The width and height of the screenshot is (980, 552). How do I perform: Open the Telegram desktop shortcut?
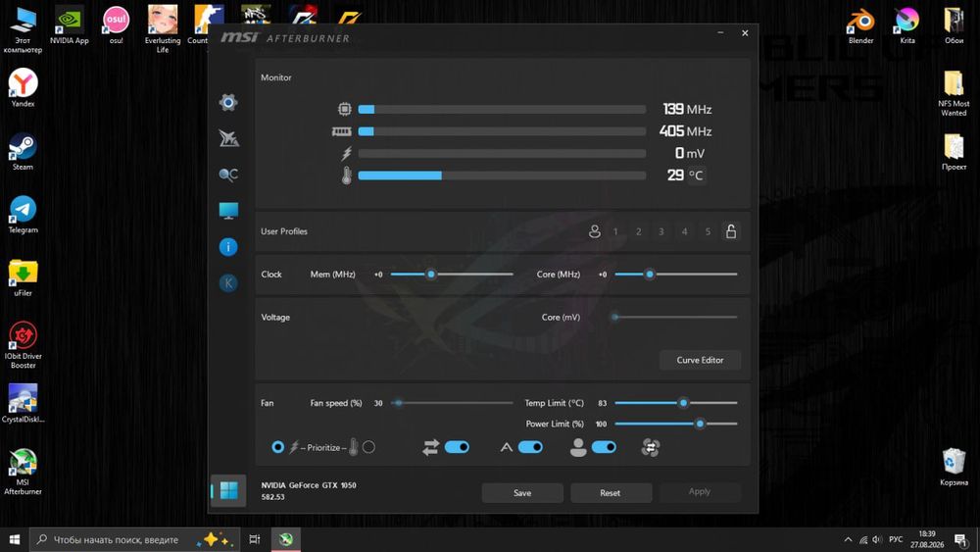click(x=23, y=215)
